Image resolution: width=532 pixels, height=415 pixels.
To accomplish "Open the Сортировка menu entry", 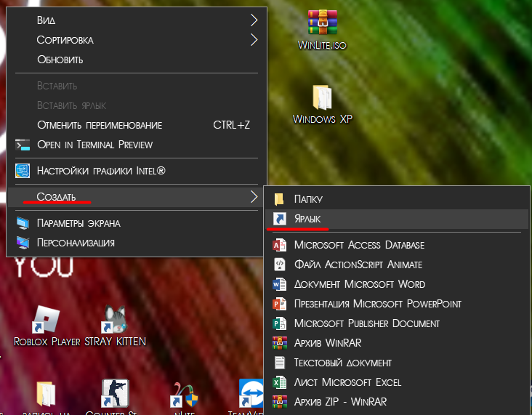I will pos(137,40).
